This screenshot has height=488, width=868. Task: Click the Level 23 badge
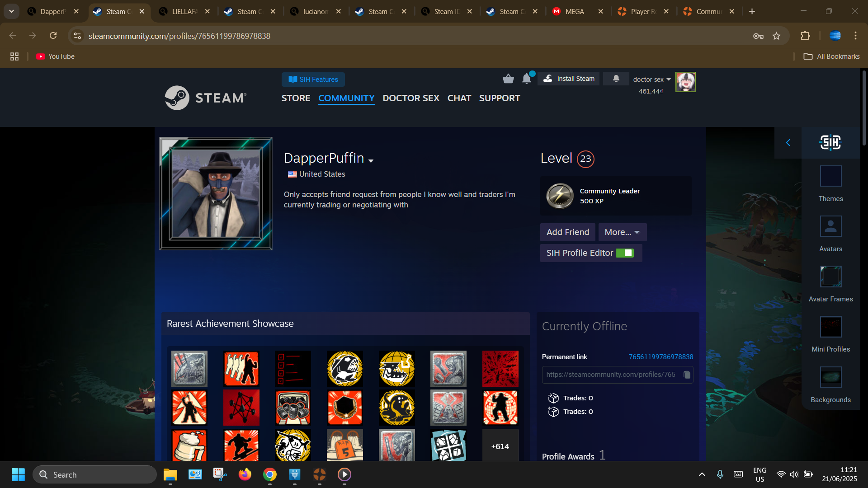pos(585,159)
